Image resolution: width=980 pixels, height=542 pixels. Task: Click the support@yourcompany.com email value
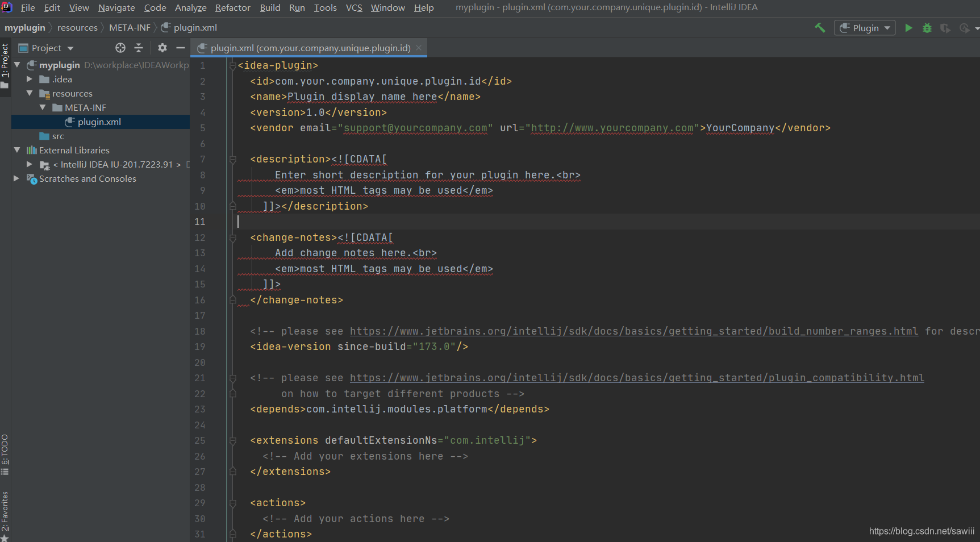pyautogui.click(x=416, y=128)
